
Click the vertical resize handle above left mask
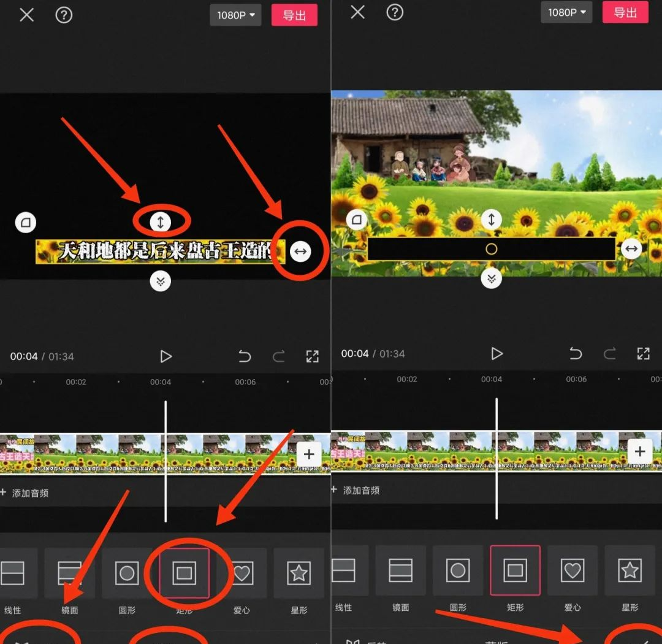tap(161, 221)
